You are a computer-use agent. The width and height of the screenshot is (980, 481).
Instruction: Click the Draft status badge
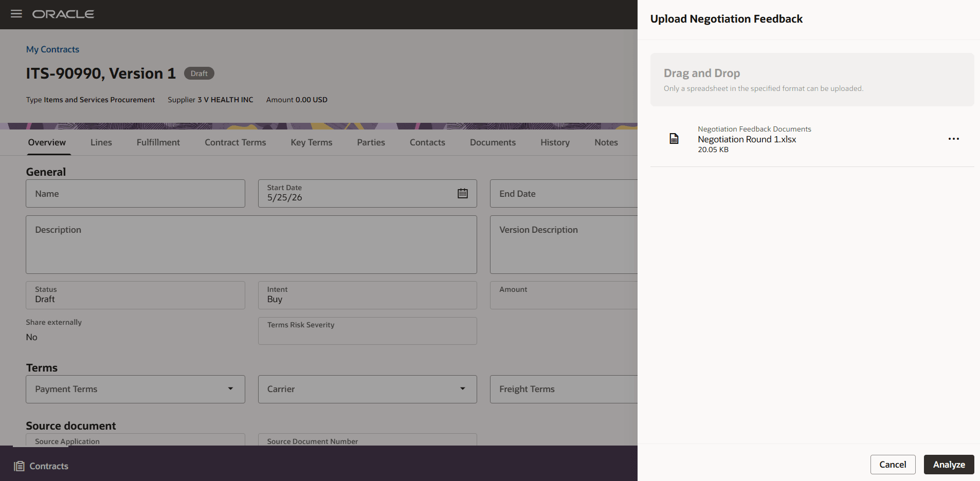click(x=199, y=73)
